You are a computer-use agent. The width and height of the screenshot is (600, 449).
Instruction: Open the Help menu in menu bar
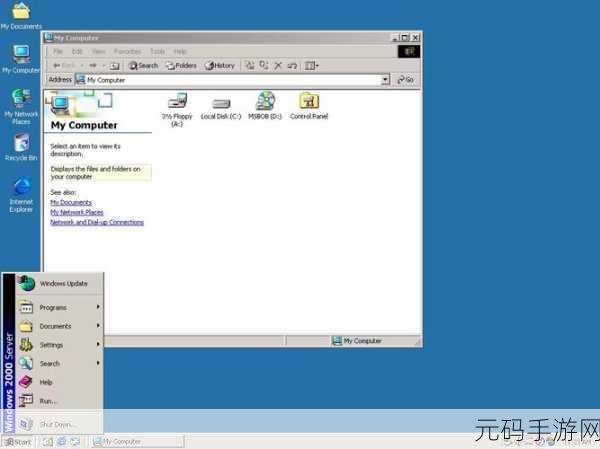180,51
